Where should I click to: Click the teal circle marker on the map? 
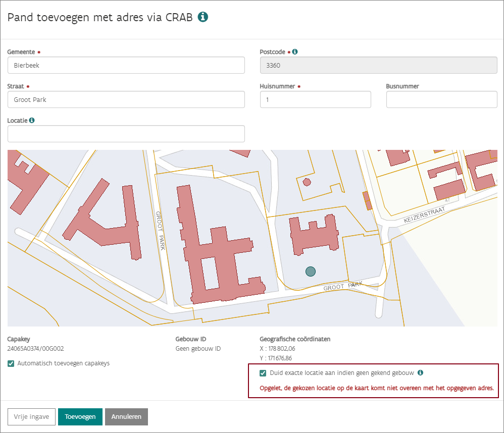(311, 272)
